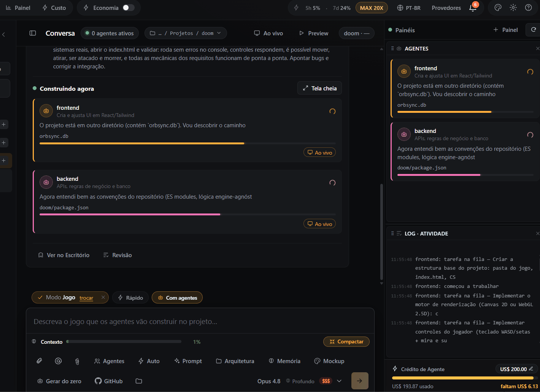Click the attach file paperclip icon
The height and width of the screenshot is (392, 540).
point(39,361)
